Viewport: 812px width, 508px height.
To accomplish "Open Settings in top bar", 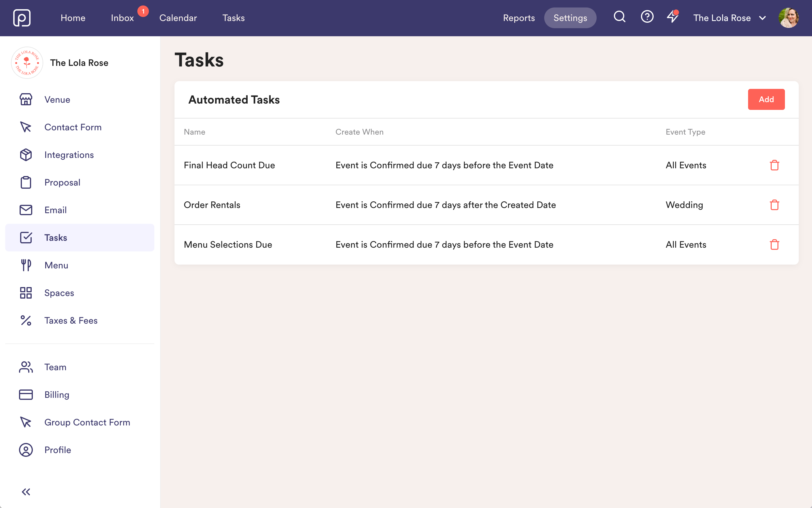I will pos(570,18).
